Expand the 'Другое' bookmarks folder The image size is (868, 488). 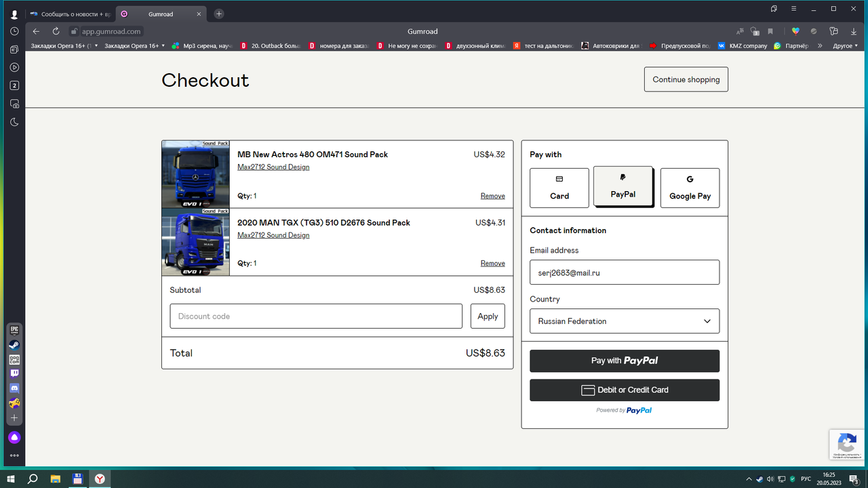(x=845, y=46)
